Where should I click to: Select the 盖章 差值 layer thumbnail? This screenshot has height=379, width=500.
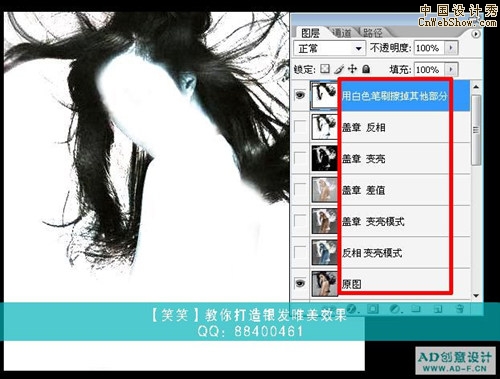point(324,190)
